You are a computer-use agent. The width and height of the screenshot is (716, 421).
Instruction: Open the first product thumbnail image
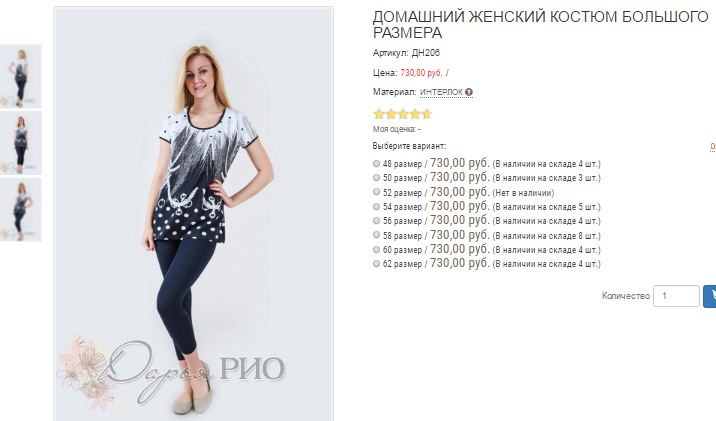point(21,76)
